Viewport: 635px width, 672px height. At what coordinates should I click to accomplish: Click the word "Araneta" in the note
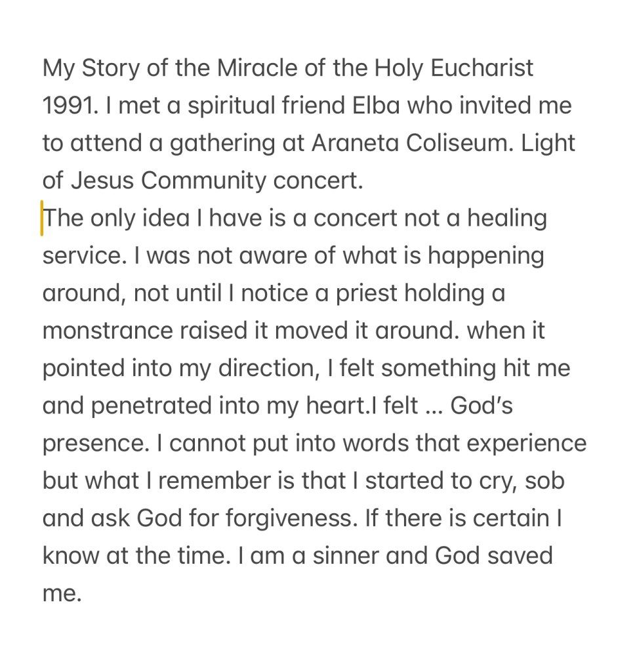(x=352, y=143)
